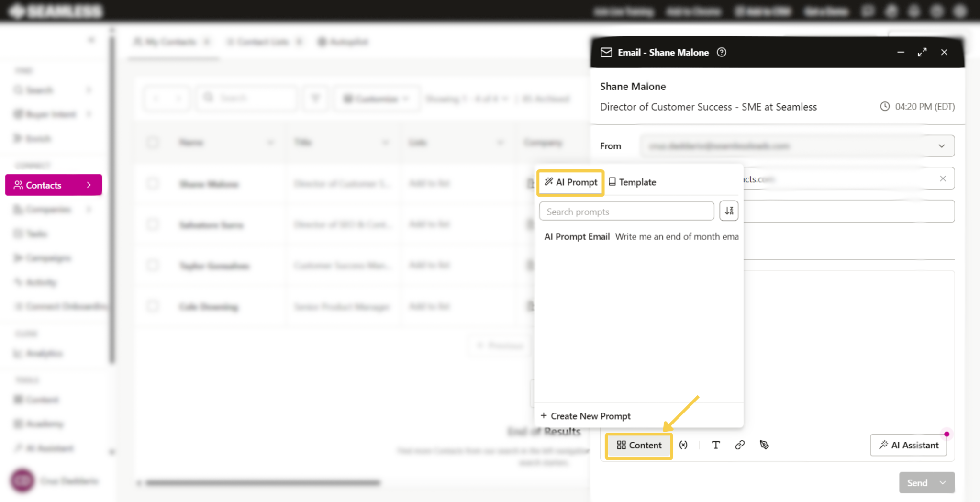Switch to the Template tab
Viewport: 980px width, 502px height.
coord(632,182)
